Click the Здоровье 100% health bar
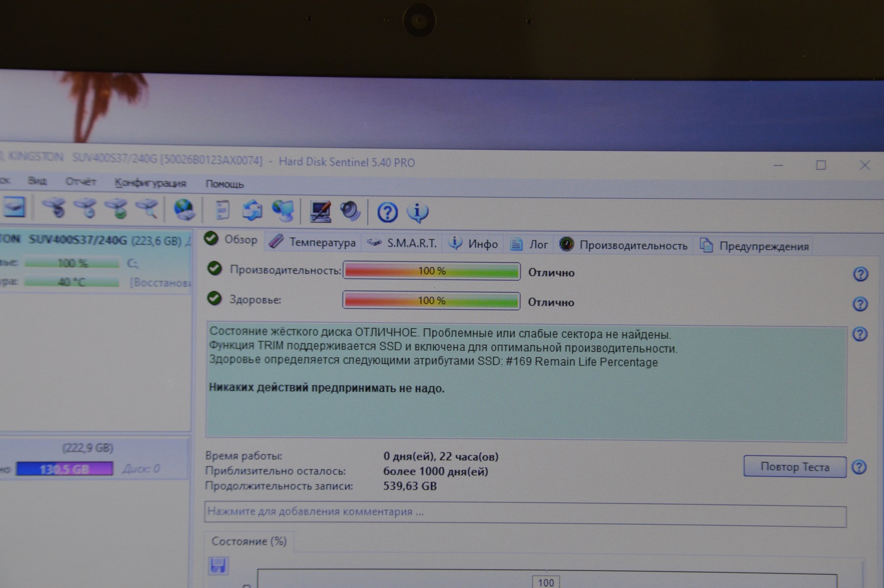 pyautogui.click(x=431, y=301)
